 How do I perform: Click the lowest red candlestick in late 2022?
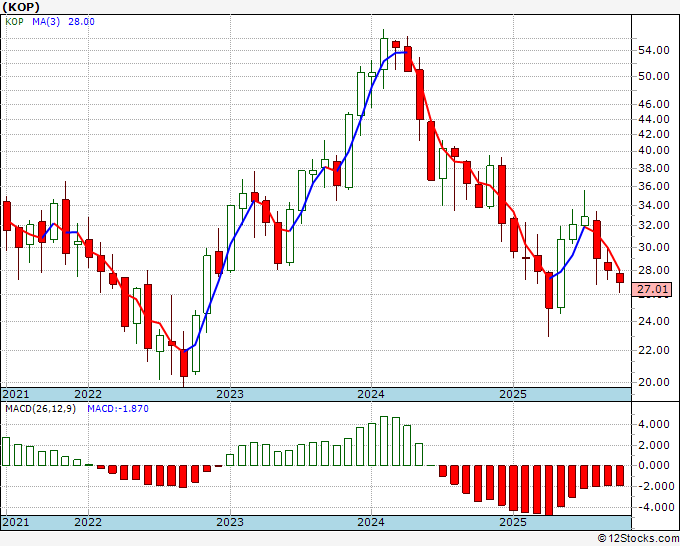(x=184, y=363)
